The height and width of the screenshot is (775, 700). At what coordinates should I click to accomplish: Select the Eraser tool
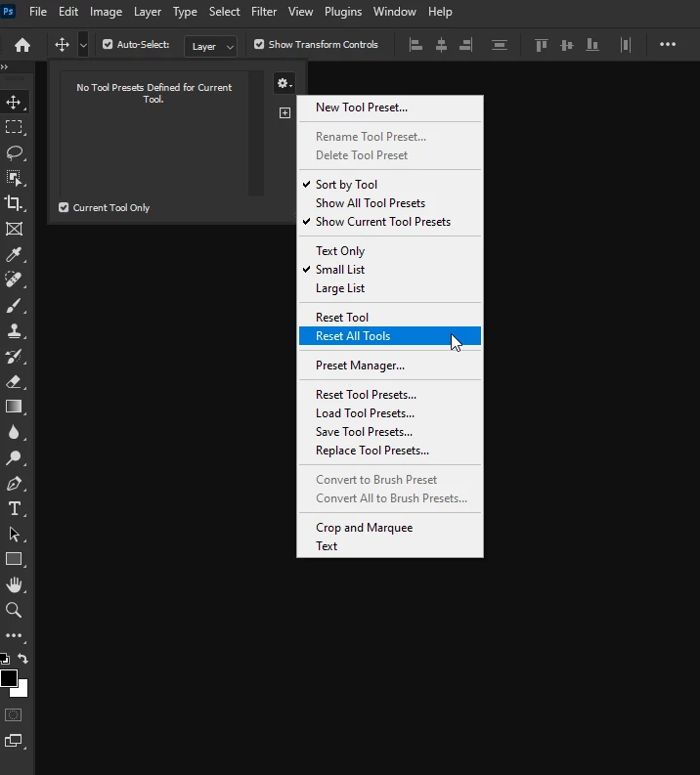(14, 381)
